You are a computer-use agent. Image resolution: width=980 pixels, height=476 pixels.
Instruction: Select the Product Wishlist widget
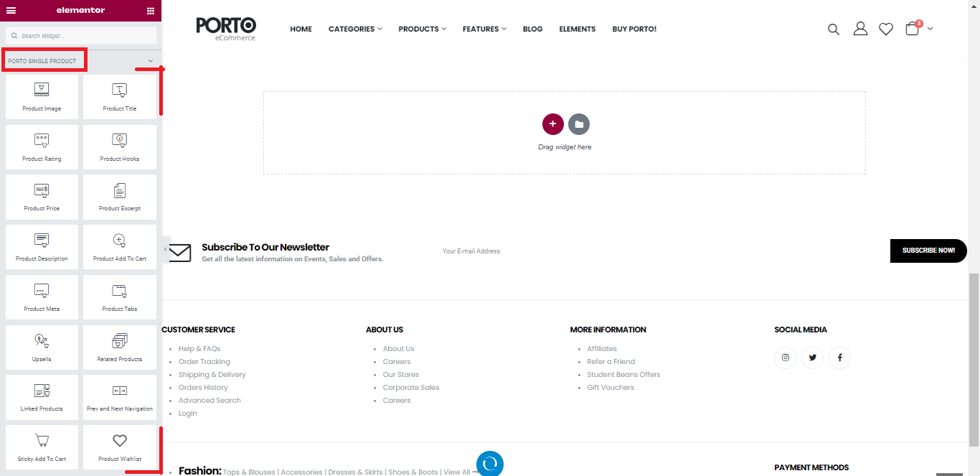pyautogui.click(x=119, y=447)
